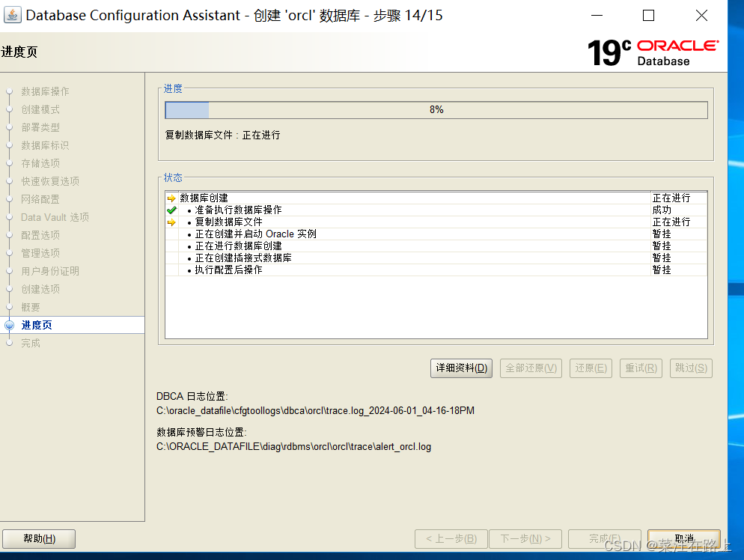Click the arrow icon beside 数据库创建
Image resolution: width=744 pixels, height=560 pixels.
pos(171,198)
